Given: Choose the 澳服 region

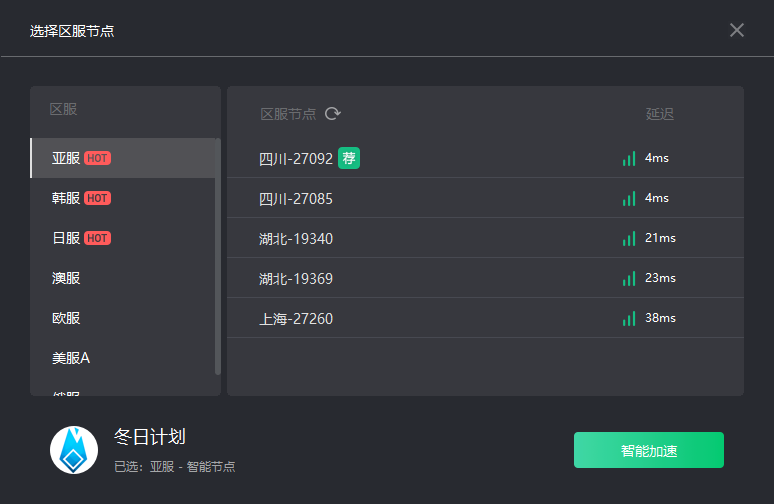Looking at the screenshot, I should (66, 278).
